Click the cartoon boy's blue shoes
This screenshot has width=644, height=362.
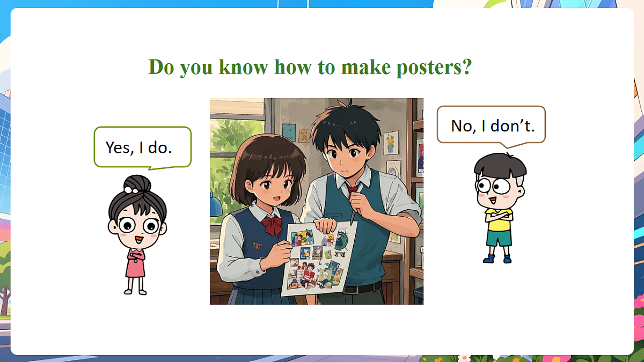[497, 259]
